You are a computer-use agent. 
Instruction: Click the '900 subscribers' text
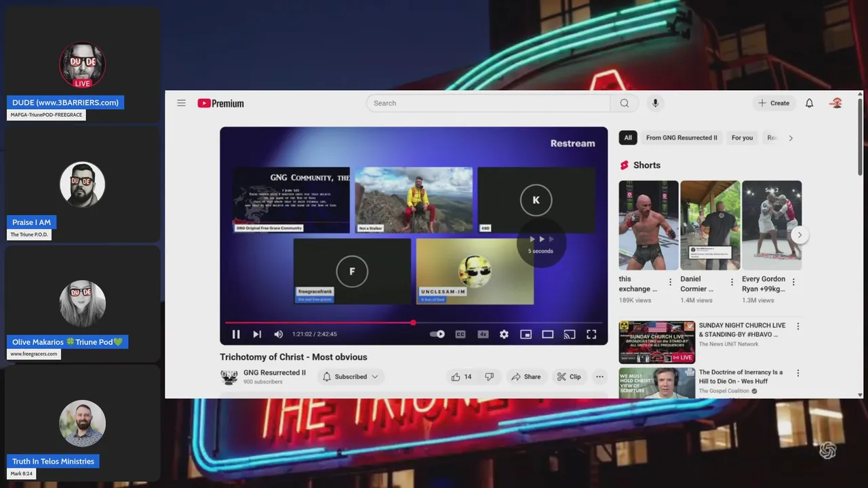[263, 382]
